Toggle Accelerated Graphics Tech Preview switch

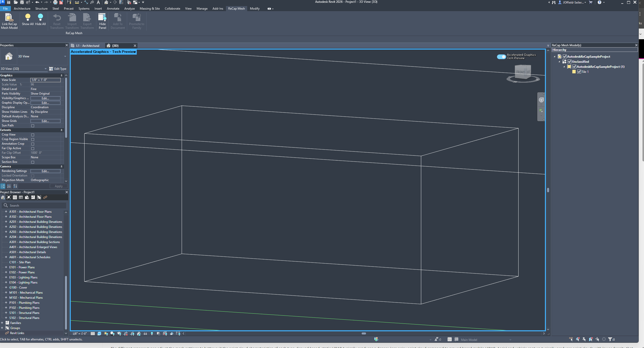tap(501, 56)
